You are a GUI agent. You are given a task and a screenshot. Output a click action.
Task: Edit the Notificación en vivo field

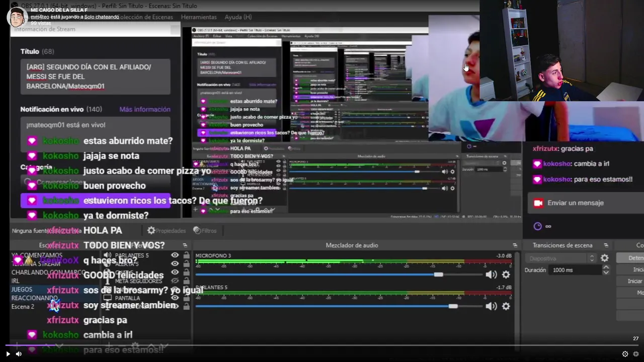[96, 134]
